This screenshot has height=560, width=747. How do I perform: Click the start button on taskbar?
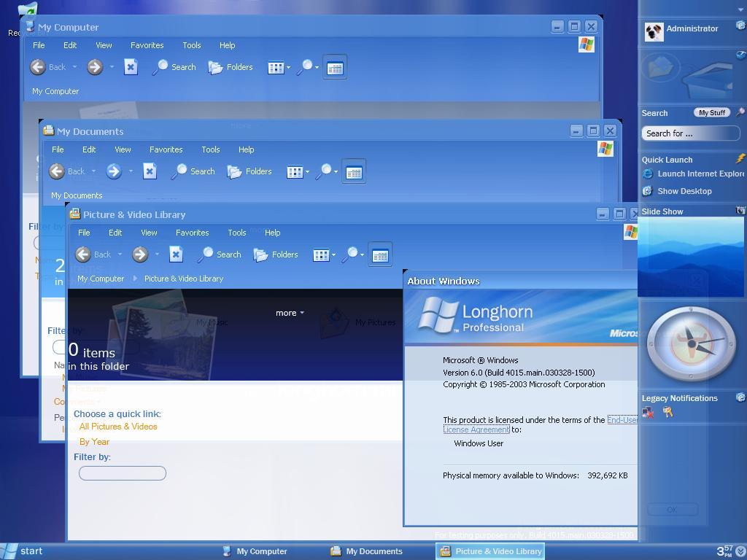tap(23, 551)
